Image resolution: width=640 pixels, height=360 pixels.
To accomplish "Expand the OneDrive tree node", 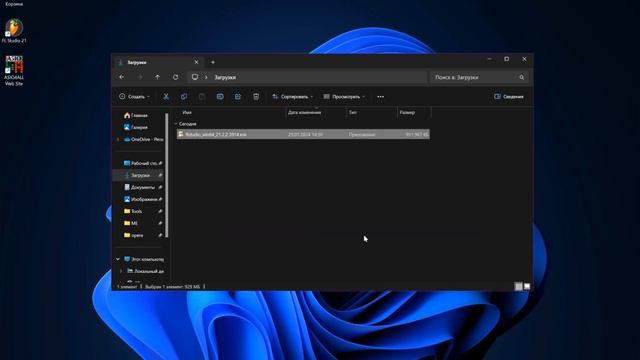I will pos(118,139).
